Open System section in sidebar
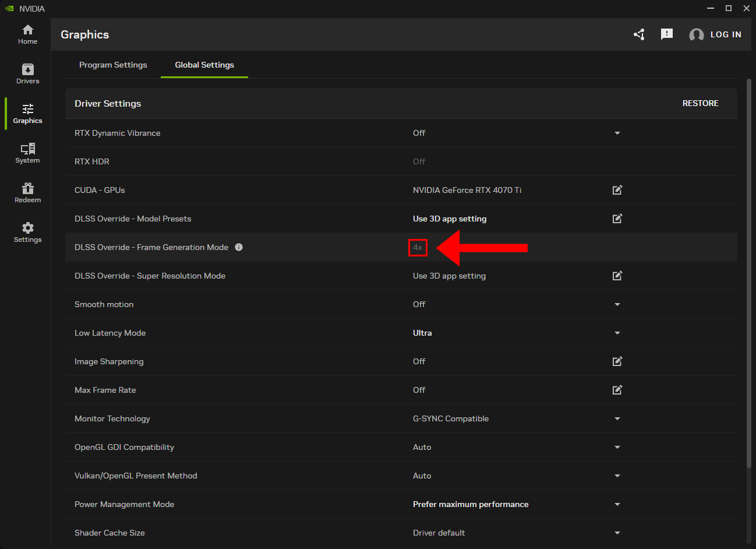The image size is (756, 549). click(x=27, y=153)
